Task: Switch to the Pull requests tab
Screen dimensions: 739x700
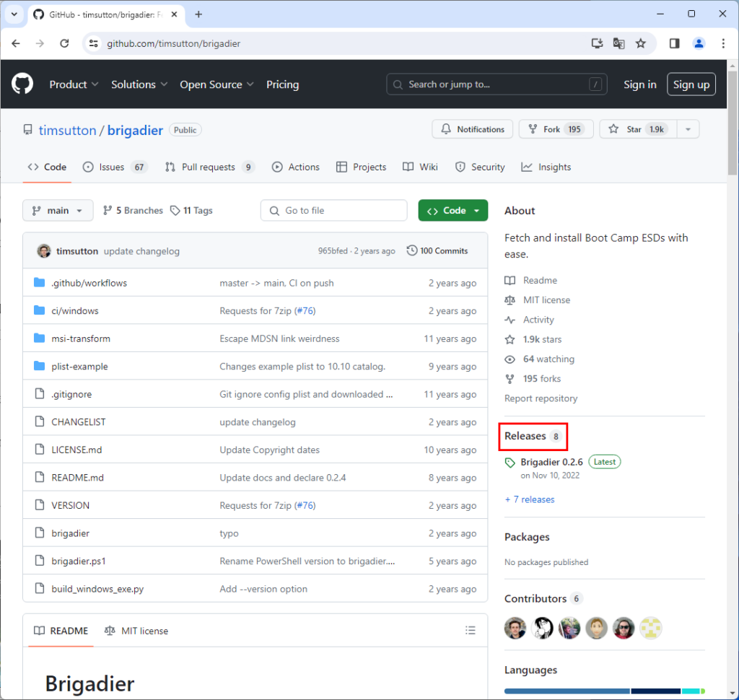Action: 209,167
